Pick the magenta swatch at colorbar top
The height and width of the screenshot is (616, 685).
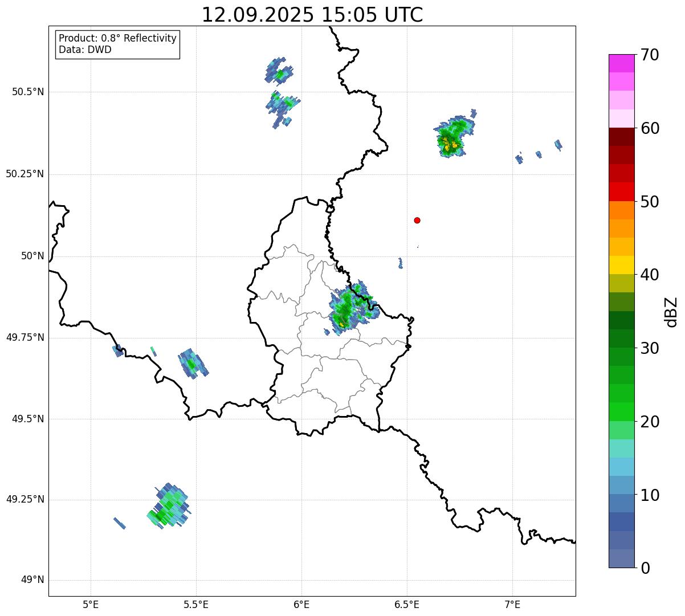[x=625, y=63]
